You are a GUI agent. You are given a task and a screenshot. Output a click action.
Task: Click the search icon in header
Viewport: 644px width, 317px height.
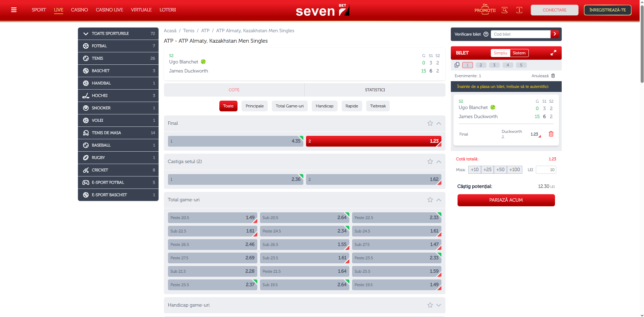[504, 10]
